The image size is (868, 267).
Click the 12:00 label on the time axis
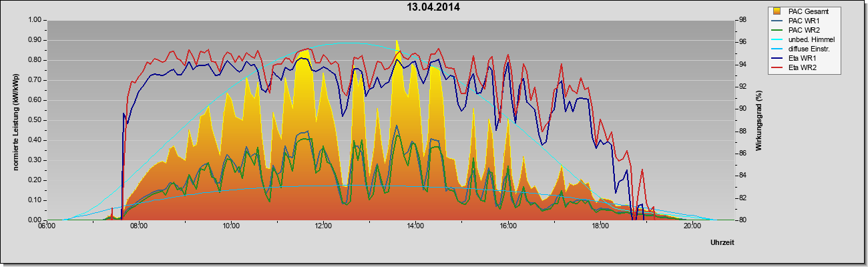pyautogui.click(x=323, y=226)
